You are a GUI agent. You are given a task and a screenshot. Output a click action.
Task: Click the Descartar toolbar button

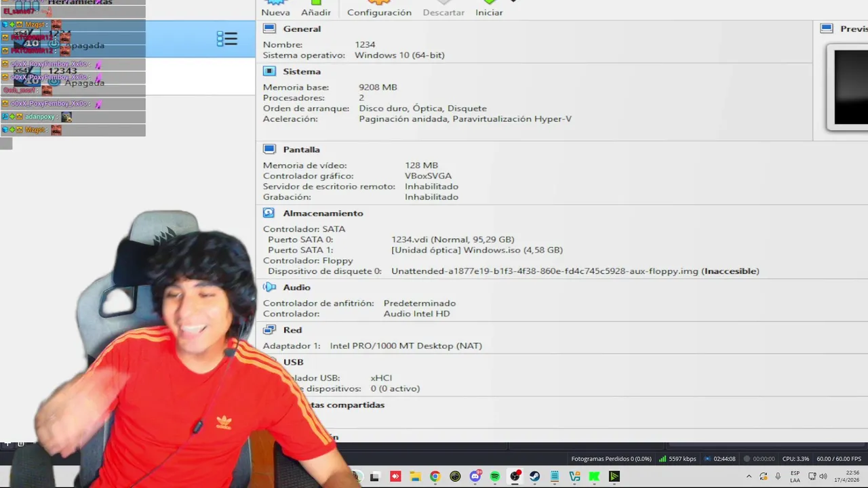443,8
